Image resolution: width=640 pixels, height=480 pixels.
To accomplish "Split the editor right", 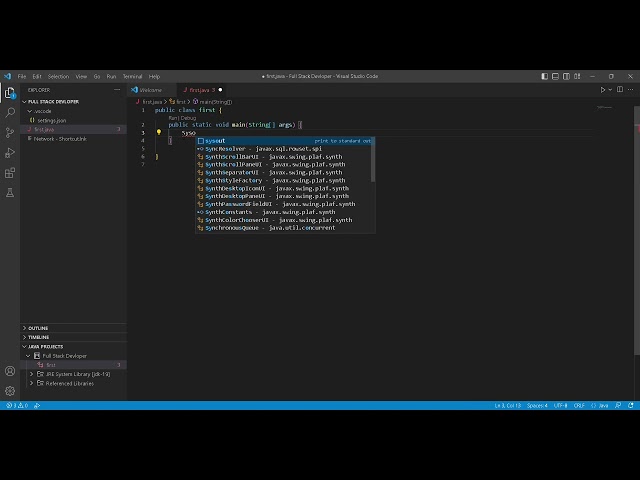I will click(620, 90).
